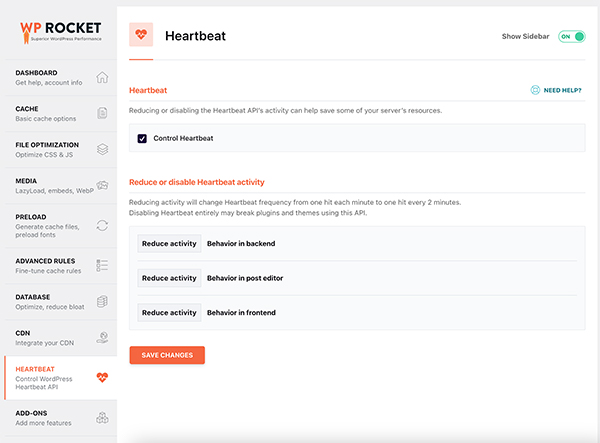Toggle the Show Sidebar switch off
600x443 pixels.
point(570,36)
